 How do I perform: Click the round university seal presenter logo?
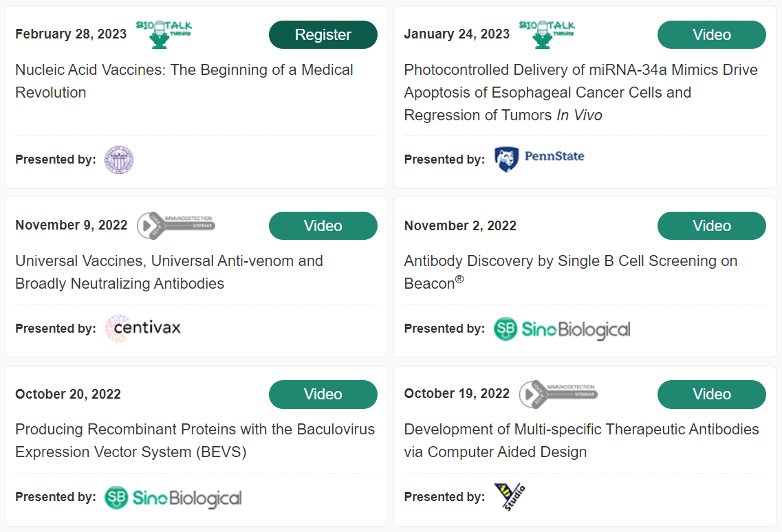pos(119,159)
